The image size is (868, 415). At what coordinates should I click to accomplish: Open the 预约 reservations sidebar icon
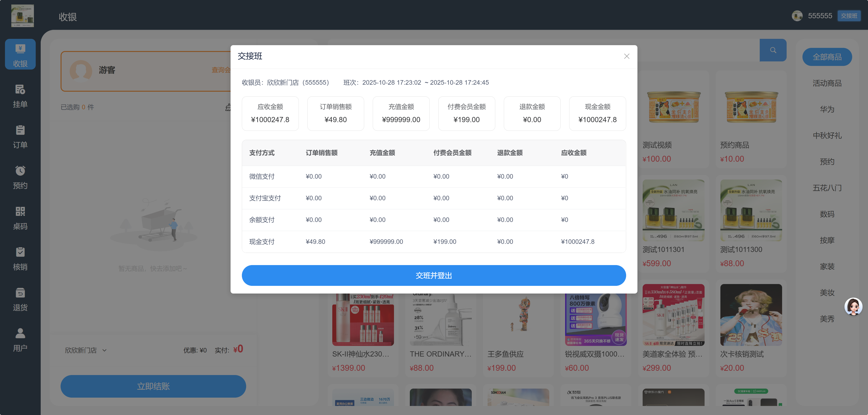click(x=20, y=177)
